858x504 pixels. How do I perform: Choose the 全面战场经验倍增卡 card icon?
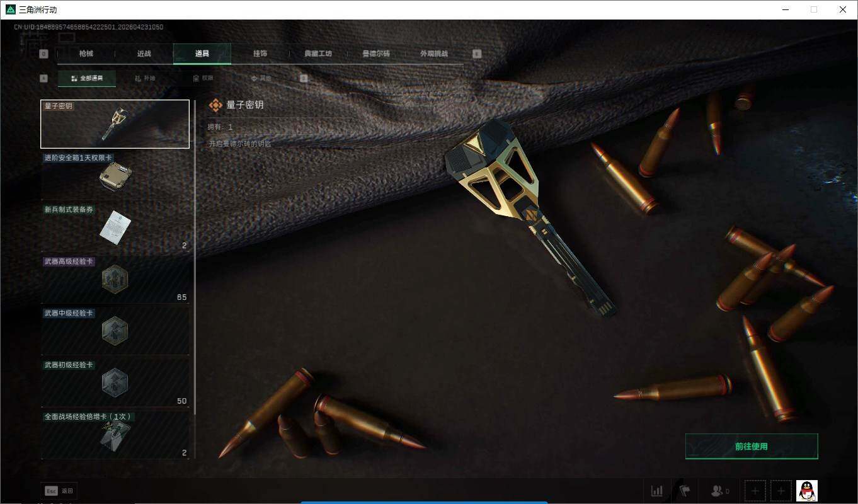[x=115, y=437]
